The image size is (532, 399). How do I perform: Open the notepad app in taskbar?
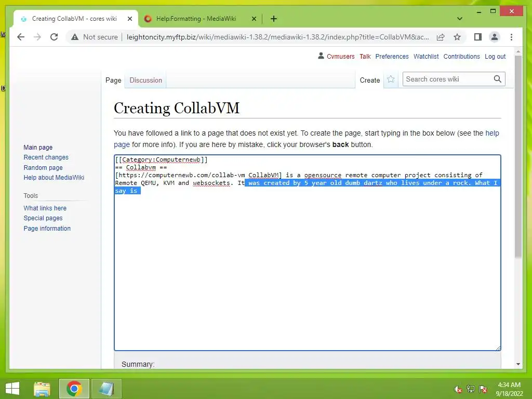click(x=106, y=389)
